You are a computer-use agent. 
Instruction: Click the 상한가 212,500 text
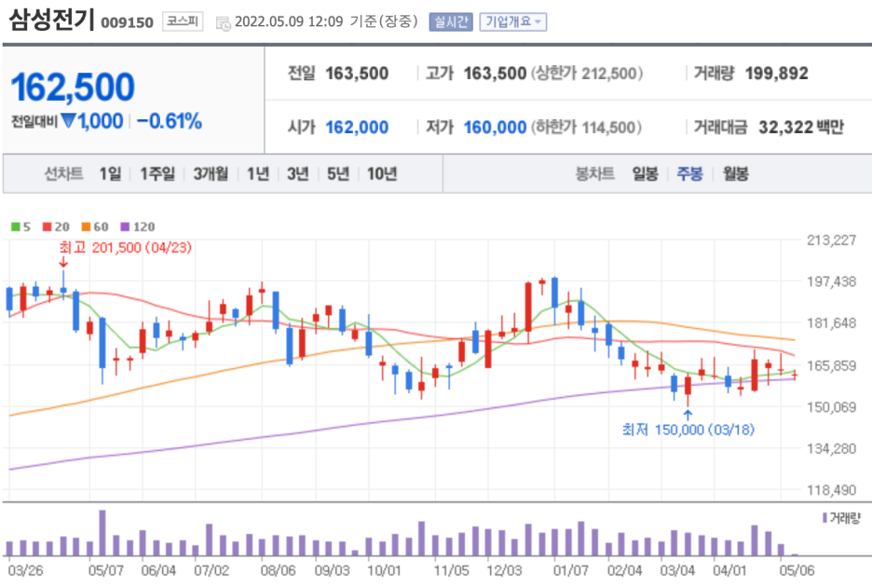587,74
